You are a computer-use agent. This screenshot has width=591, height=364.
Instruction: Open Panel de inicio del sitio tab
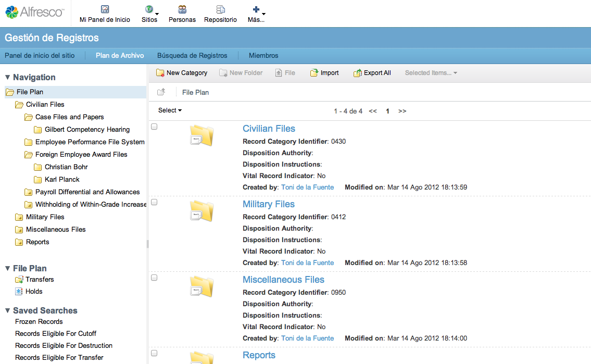pyautogui.click(x=40, y=55)
